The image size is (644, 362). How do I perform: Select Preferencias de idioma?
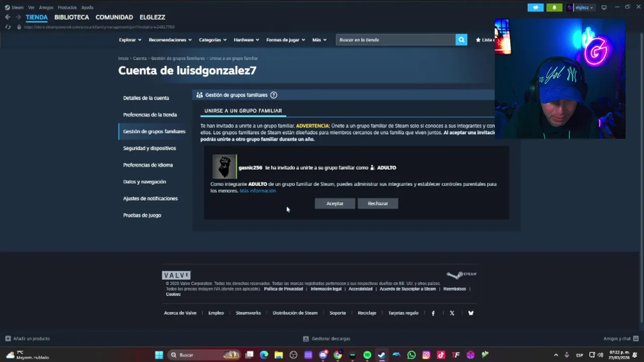148,165
